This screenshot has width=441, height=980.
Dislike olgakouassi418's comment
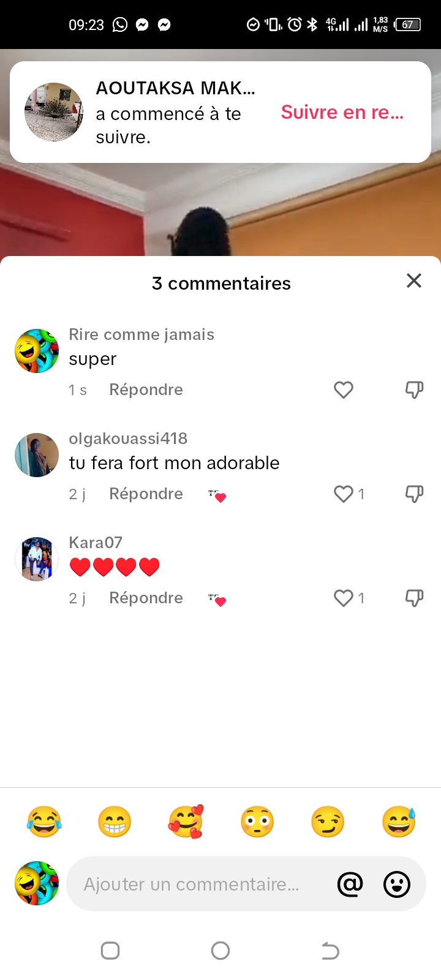(x=415, y=494)
